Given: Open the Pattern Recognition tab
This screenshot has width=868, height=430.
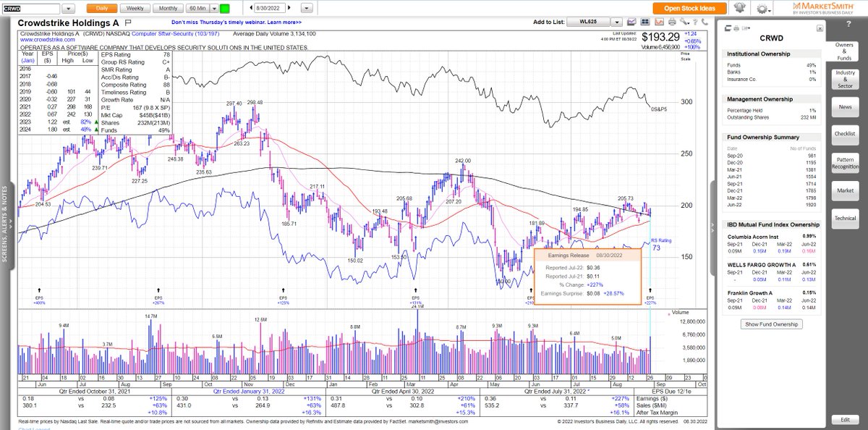Looking at the screenshot, I should (845, 162).
